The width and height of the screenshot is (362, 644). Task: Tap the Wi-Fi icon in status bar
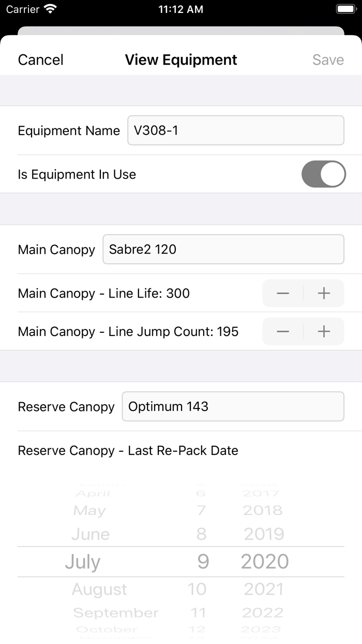[x=50, y=9]
